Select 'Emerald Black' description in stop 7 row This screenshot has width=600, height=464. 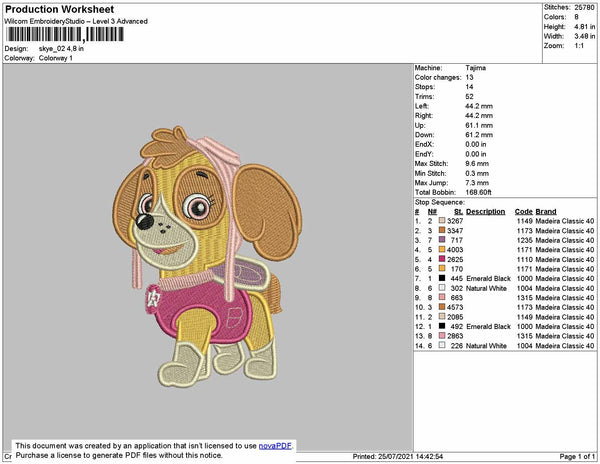click(x=488, y=278)
